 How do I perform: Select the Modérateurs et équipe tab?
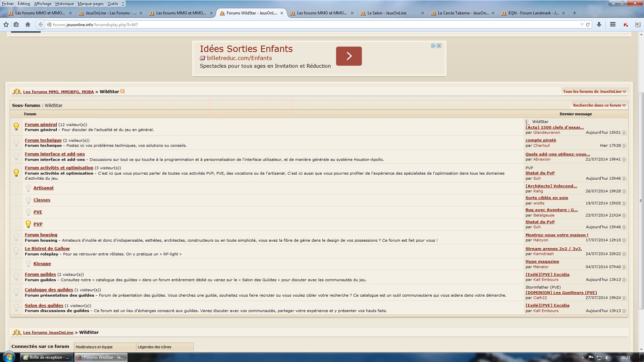pos(105,347)
